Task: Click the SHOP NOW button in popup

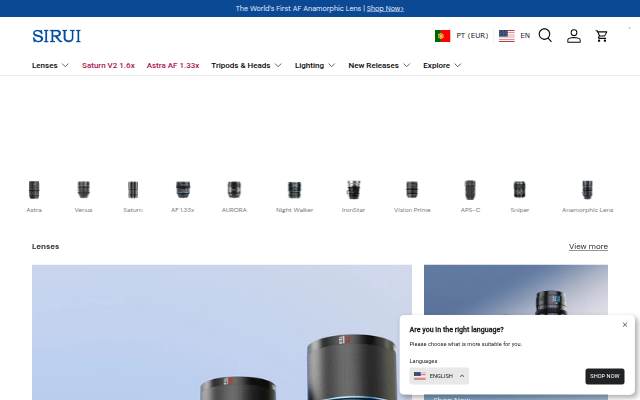Action: (x=604, y=376)
